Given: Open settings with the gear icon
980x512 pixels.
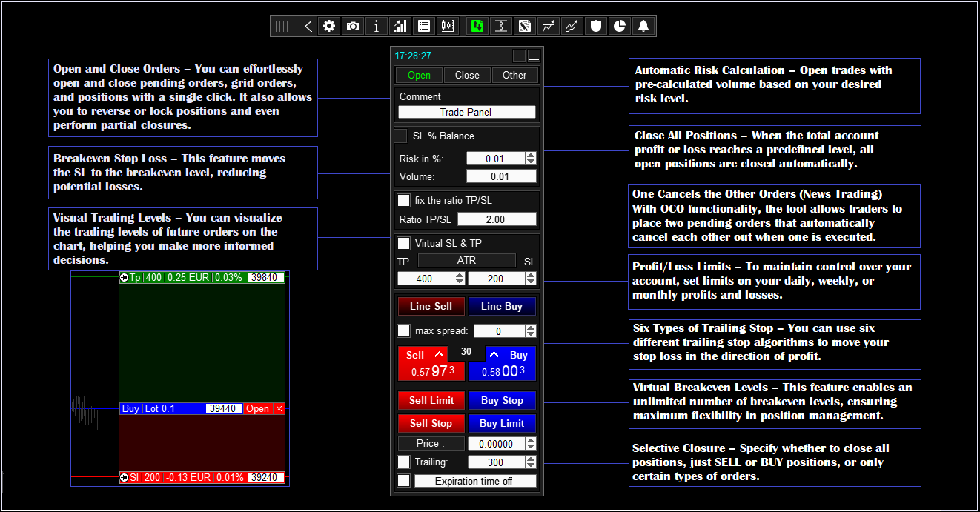Looking at the screenshot, I should pyautogui.click(x=329, y=27).
